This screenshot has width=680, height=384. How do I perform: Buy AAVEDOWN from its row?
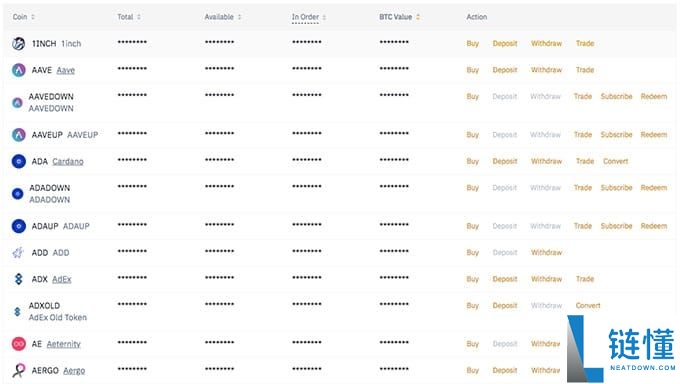[472, 96]
